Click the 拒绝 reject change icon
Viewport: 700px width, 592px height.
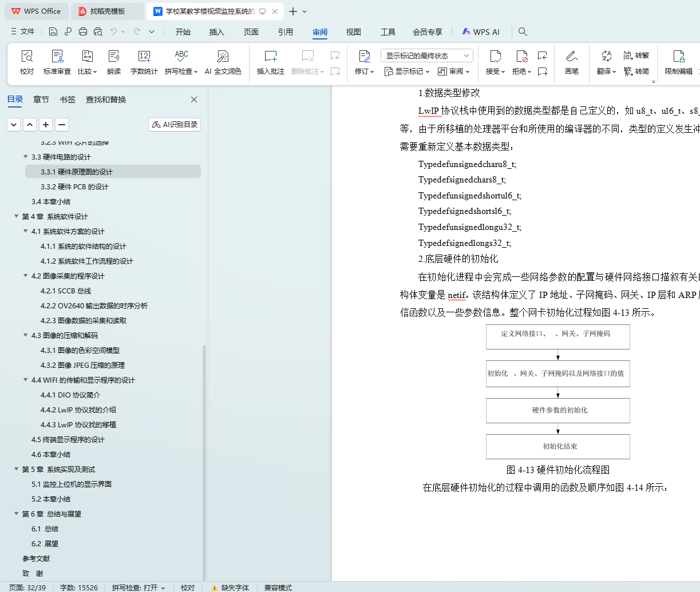click(521, 56)
